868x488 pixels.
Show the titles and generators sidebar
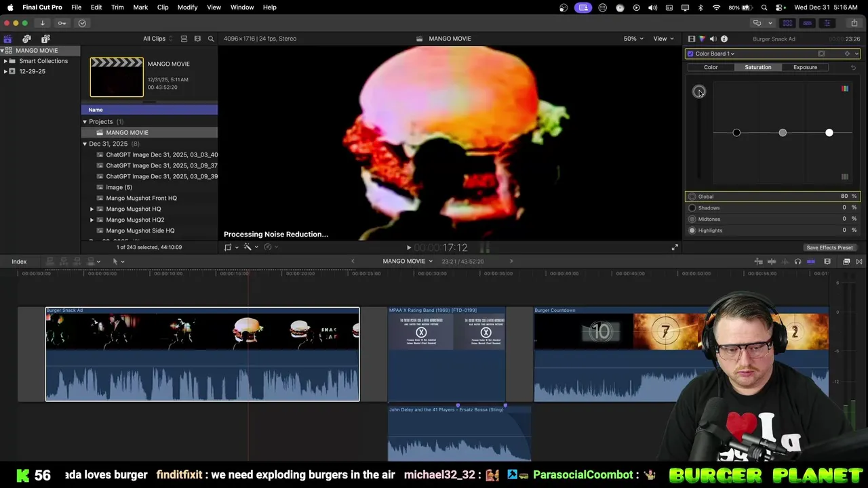pyautogui.click(x=45, y=39)
